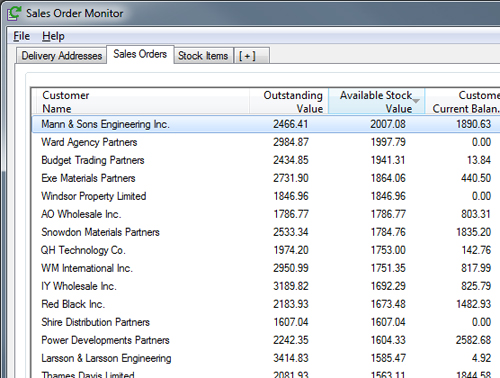This screenshot has width=500, height=378.
Task: Select the Ward Agency Partners row
Action: click(x=266, y=142)
